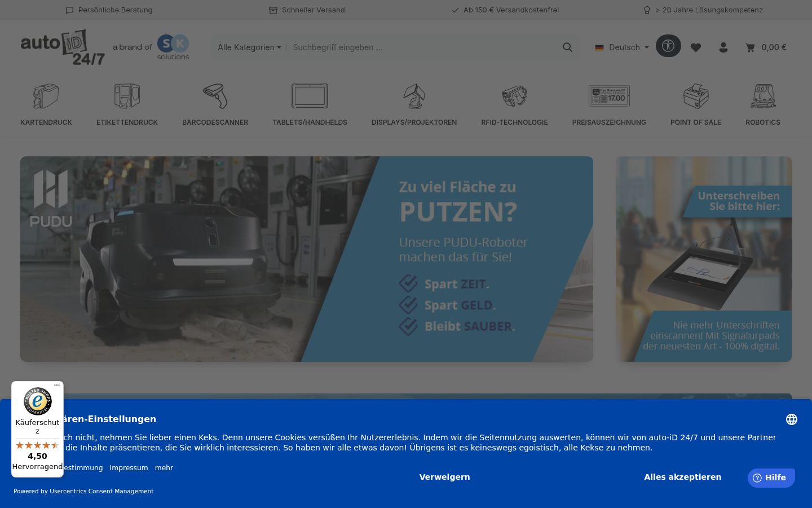Click the auto-iD 24/7 logo
The image size is (812, 508).
click(x=63, y=47)
